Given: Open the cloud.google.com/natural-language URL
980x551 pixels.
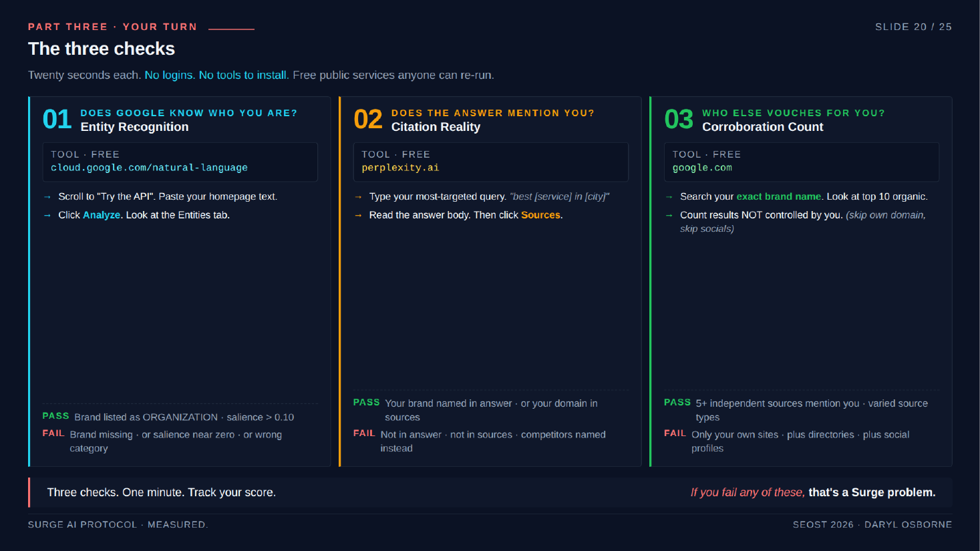Looking at the screenshot, I should click(149, 168).
